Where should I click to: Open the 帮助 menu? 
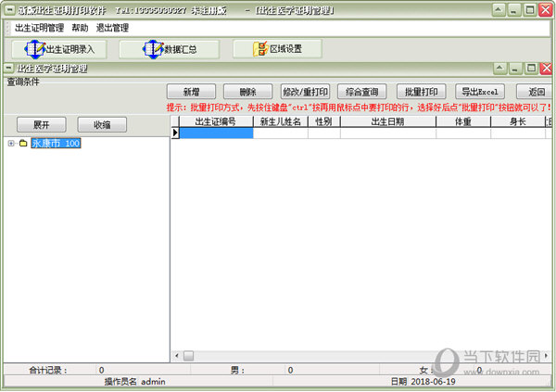pos(80,28)
